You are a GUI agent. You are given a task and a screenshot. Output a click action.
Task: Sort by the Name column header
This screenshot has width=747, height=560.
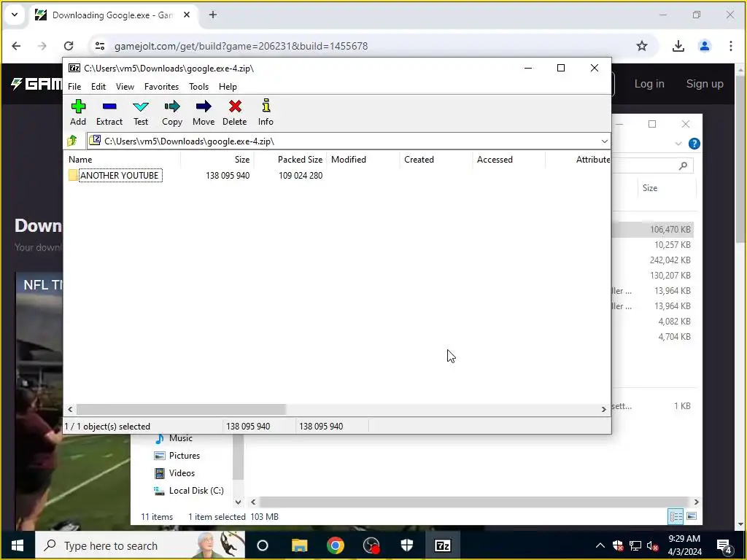tap(80, 160)
